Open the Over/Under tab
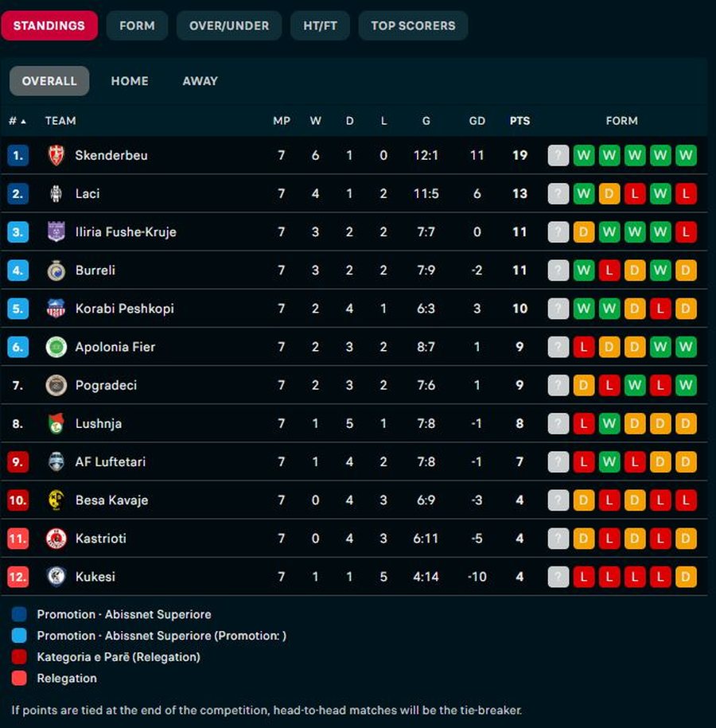The width and height of the screenshot is (716, 728). 229,25
